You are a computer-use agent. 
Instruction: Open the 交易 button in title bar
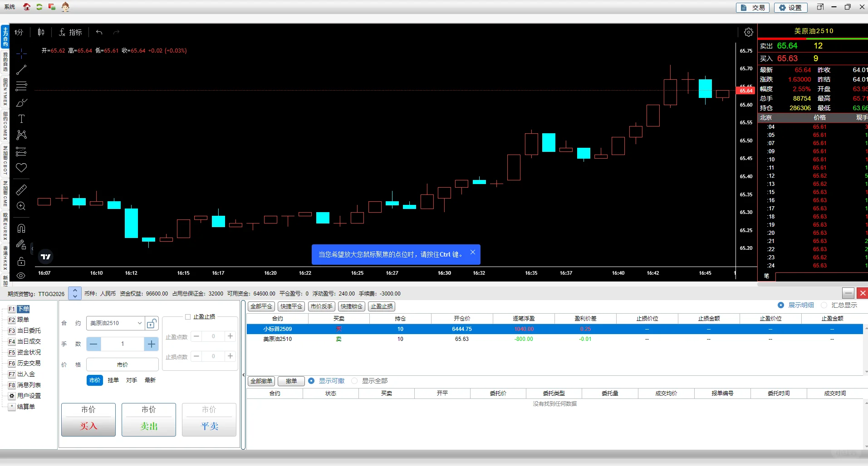(752, 7)
